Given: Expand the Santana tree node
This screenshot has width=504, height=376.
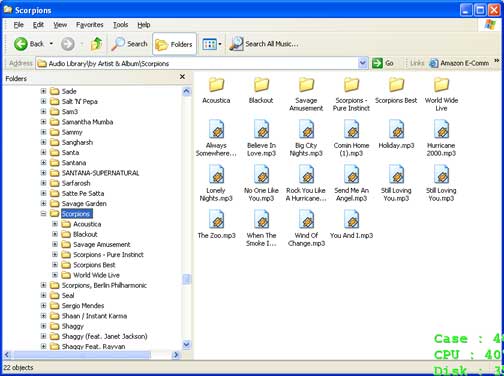Looking at the screenshot, I should coord(43,163).
